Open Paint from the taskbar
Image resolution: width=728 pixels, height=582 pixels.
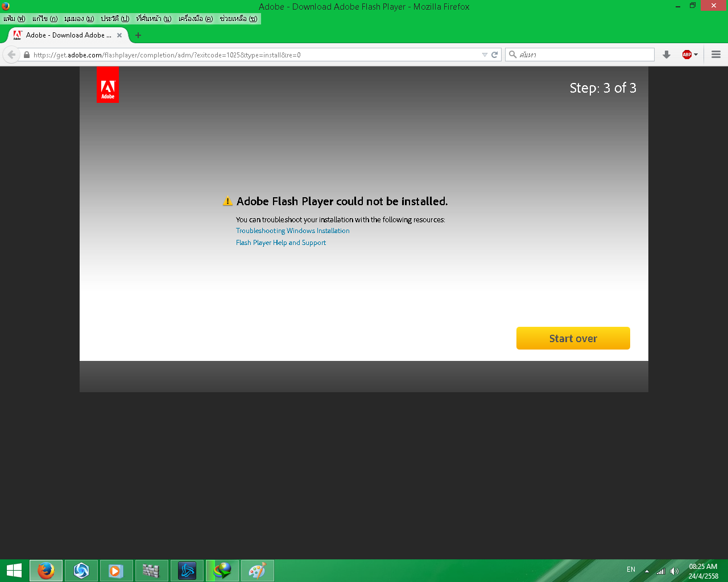point(258,571)
